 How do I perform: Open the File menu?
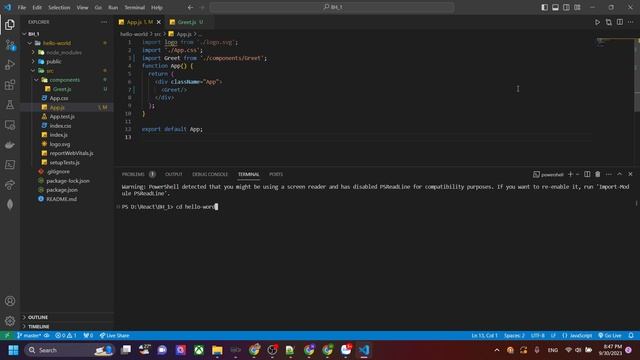(22, 7)
